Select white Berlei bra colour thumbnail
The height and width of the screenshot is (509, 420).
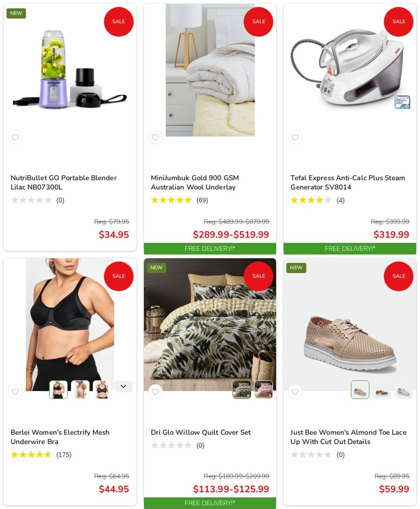80,390
